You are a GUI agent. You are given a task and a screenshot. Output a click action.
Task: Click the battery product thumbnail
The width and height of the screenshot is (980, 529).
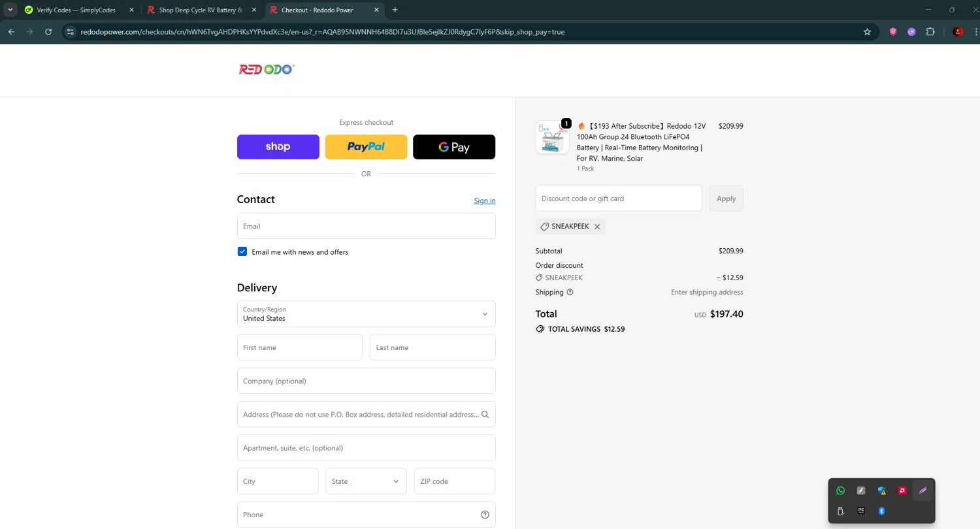553,137
